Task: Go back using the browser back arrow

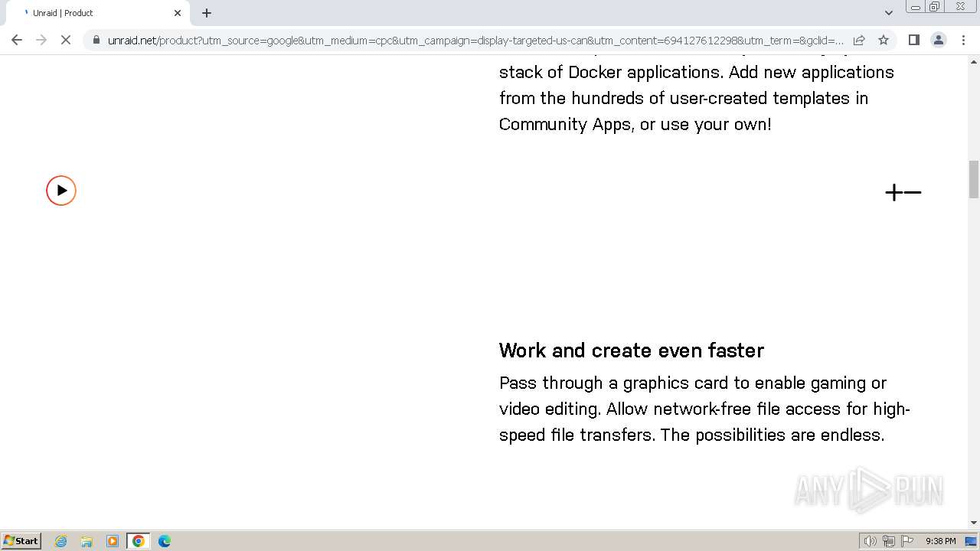Action: (x=17, y=40)
